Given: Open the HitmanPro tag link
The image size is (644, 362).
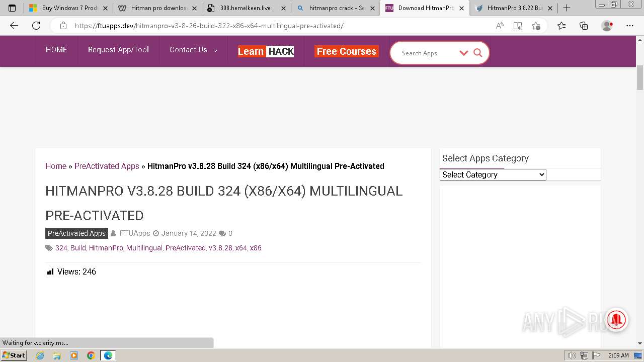Looking at the screenshot, I should pos(106,248).
